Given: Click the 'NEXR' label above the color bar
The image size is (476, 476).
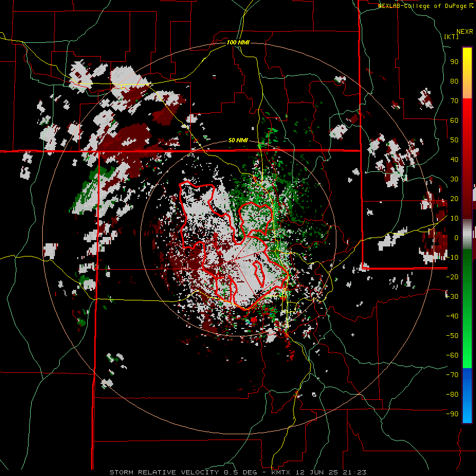Looking at the screenshot, I should click(x=465, y=32).
